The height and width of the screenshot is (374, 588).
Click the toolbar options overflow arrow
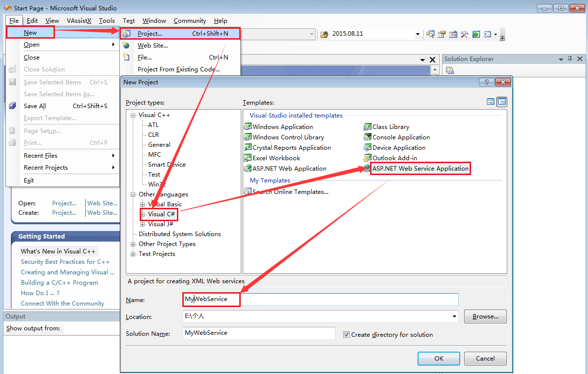(502, 37)
